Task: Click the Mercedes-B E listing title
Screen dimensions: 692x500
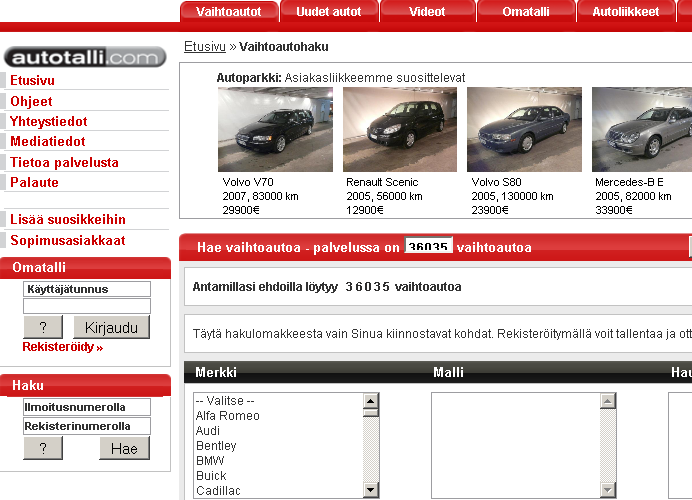Action: 629,182
